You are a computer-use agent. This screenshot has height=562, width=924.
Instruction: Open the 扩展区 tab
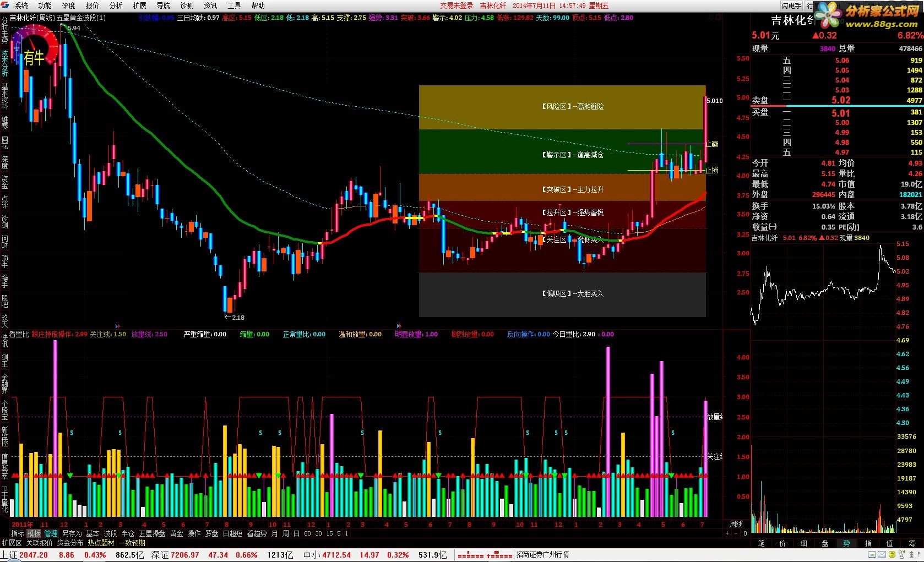coord(12,543)
